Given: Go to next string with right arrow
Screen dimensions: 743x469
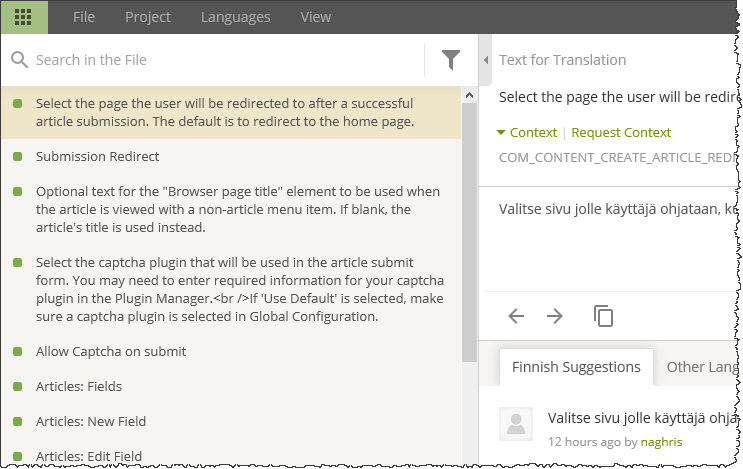Looking at the screenshot, I should point(555,316).
